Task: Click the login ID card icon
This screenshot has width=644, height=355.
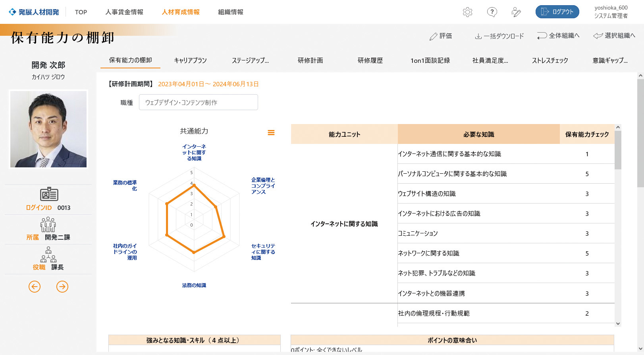Action: point(49,194)
